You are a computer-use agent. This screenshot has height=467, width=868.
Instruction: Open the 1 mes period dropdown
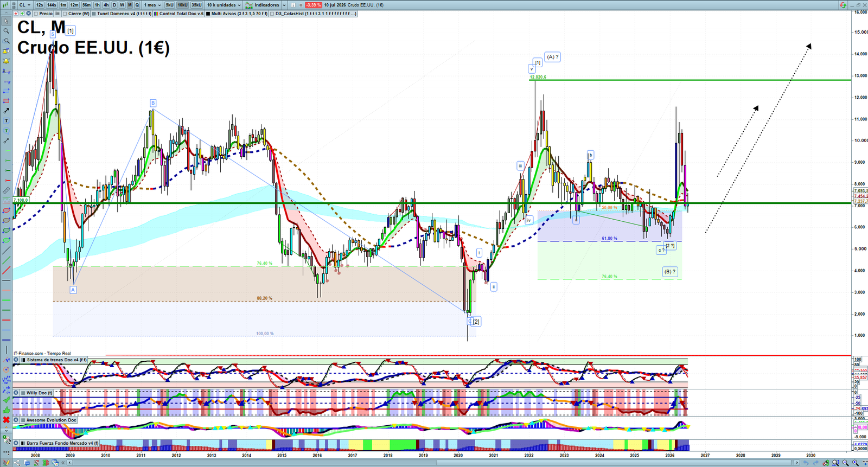(x=153, y=5)
